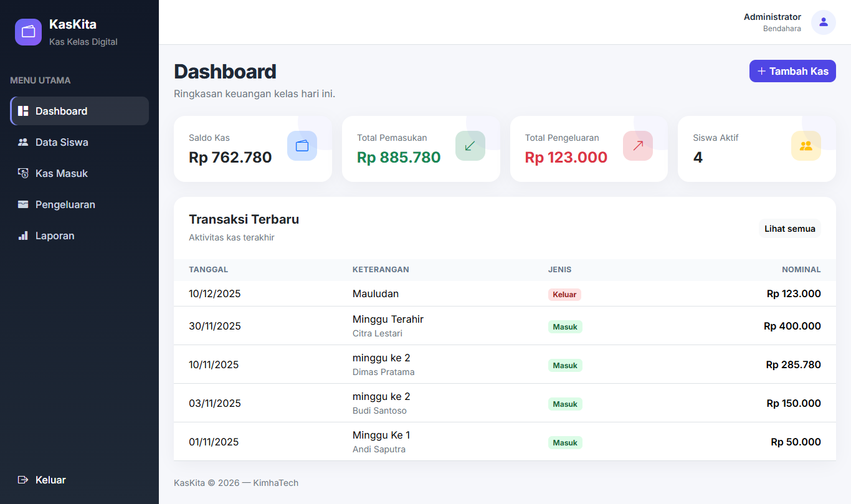851x504 pixels.
Task: Click the Pengeluaran card icon
Action: [23, 204]
